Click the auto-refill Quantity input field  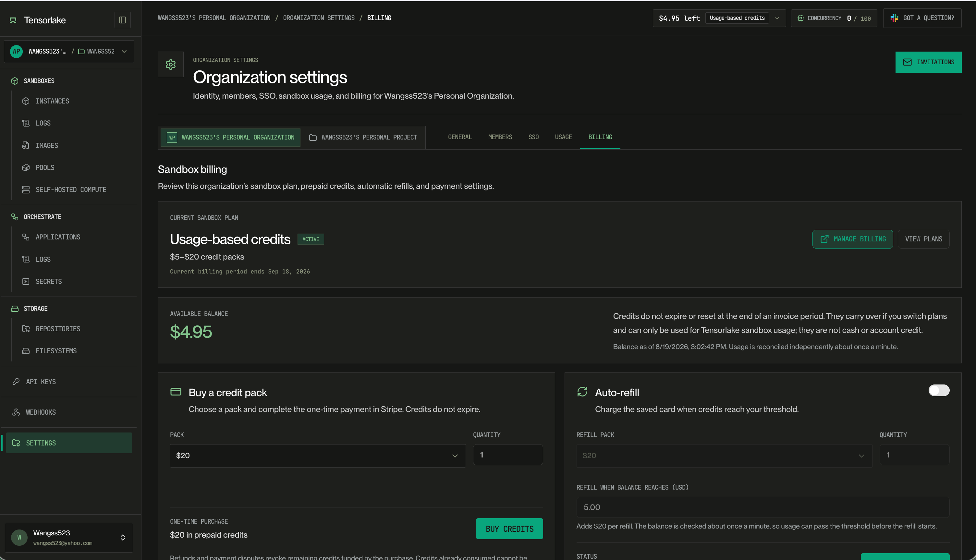(x=914, y=455)
